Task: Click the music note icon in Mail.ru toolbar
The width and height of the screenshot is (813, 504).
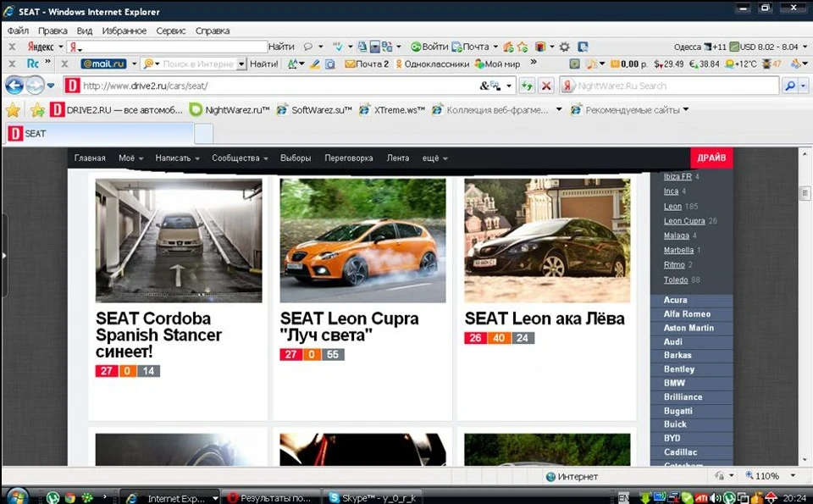Action: (592, 64)
